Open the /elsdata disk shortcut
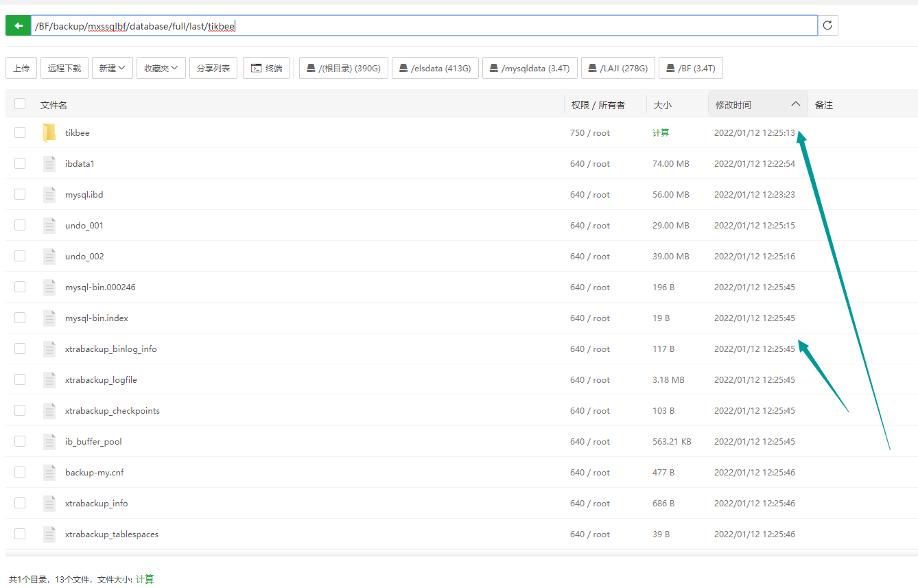 click(434, 68)
